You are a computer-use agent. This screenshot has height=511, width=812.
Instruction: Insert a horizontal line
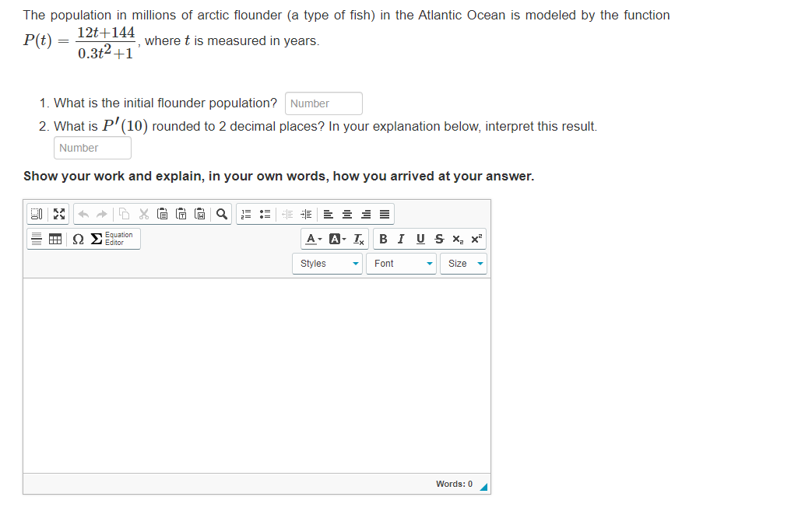point(37,240)
